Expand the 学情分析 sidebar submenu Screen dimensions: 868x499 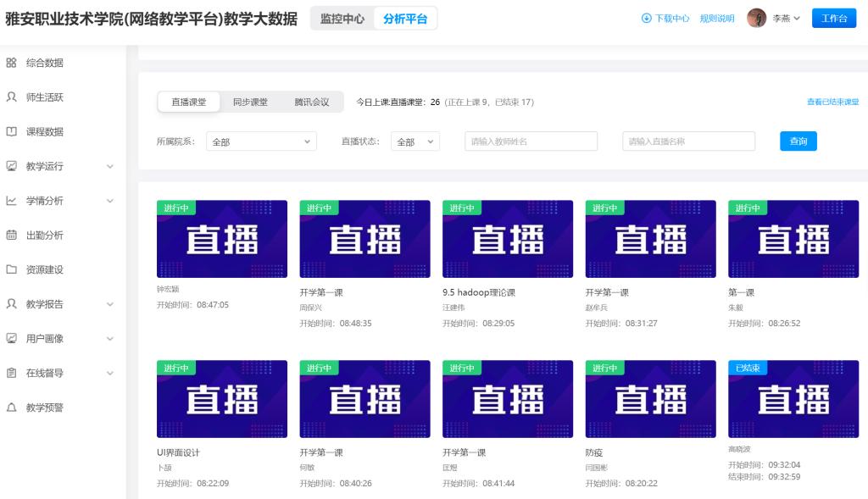(x=109, y=201)
